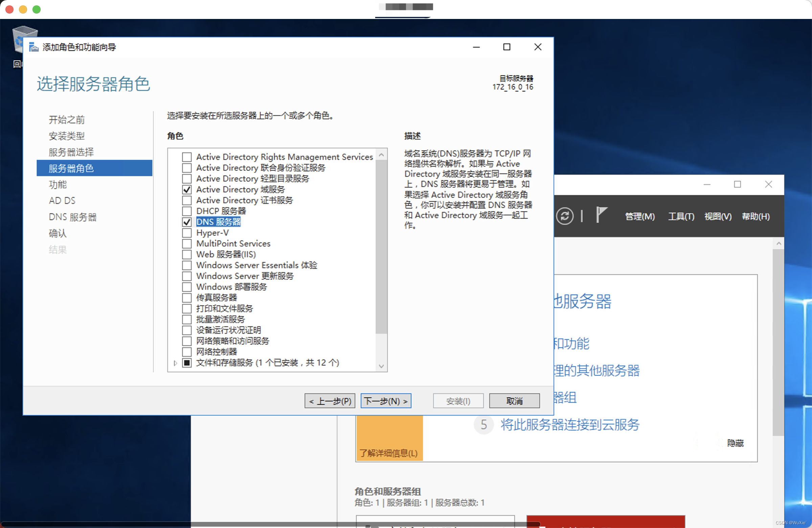Go to 确认 wizard step
The image size is (812, 528).
coord(58,234)
